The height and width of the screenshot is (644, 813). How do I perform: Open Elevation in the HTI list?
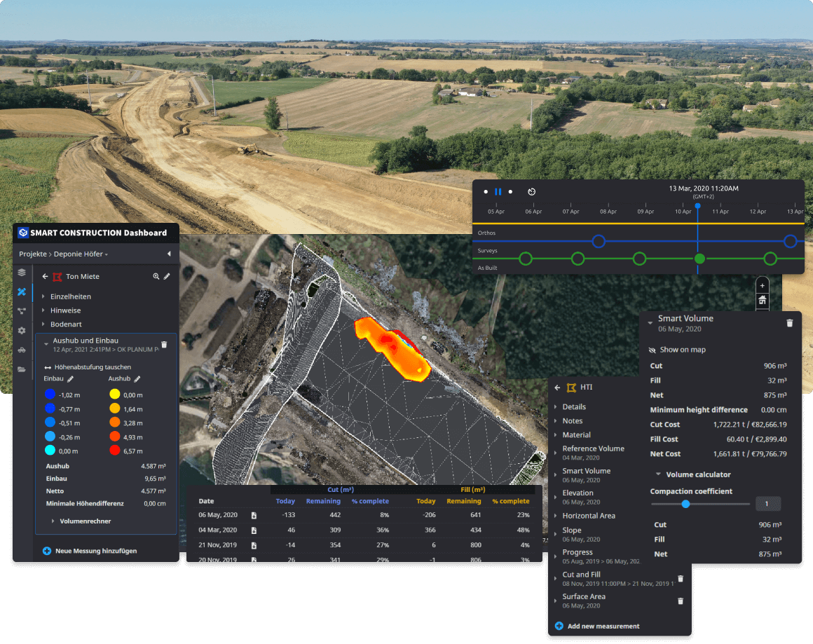coord(581,497)
